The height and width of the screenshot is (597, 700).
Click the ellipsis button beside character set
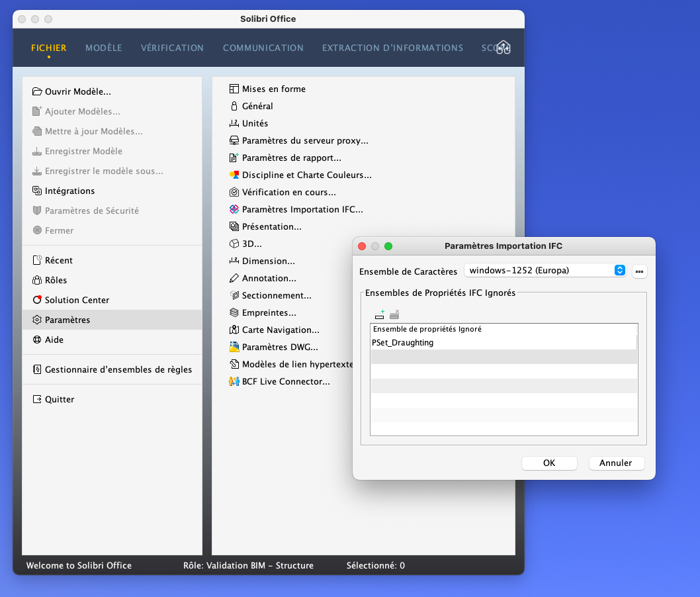[x=639, y=271]
